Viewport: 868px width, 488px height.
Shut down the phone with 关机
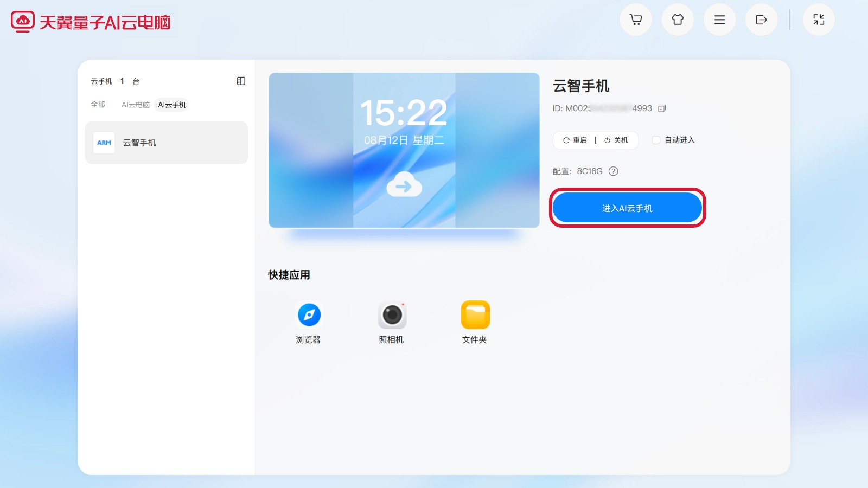click(x=616, y=140)
